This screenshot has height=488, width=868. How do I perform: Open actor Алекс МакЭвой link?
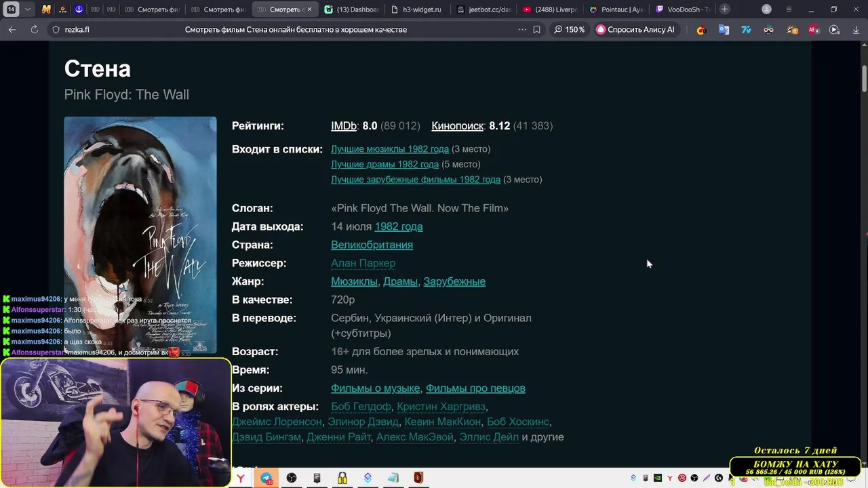pos(415,437)
